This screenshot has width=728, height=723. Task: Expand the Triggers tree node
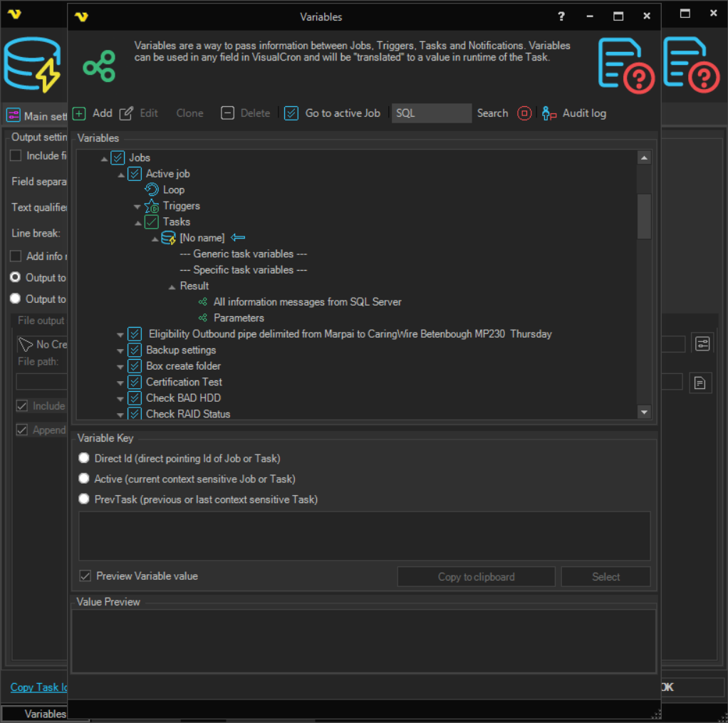(x=137, y=207)
